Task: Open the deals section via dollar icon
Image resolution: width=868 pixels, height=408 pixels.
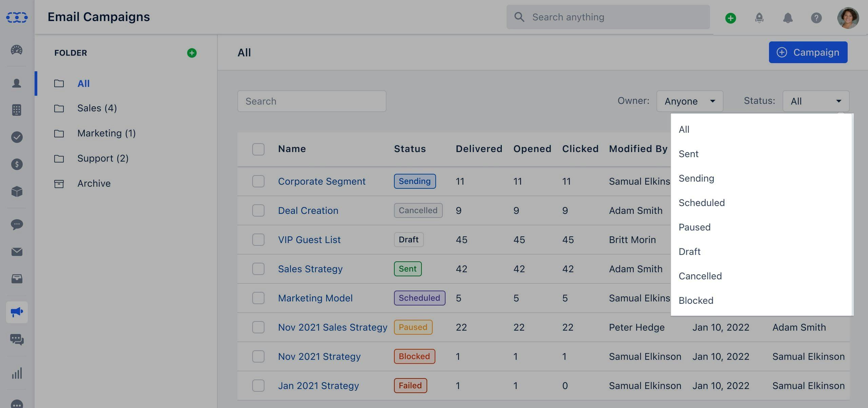Action: [x=17, y=164]
